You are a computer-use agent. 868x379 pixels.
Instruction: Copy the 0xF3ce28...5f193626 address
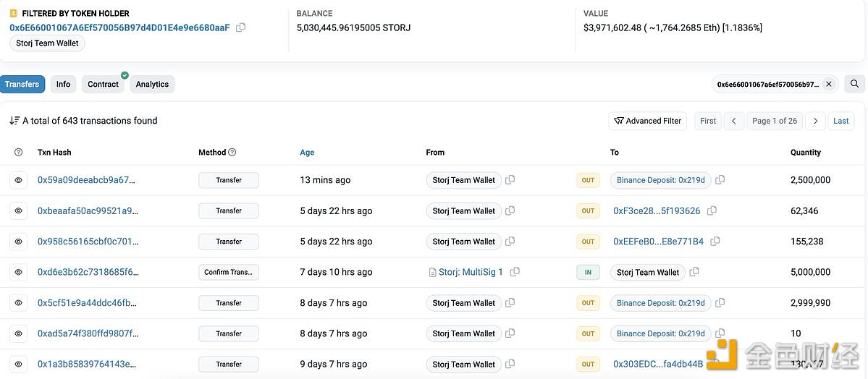(712, 210)
